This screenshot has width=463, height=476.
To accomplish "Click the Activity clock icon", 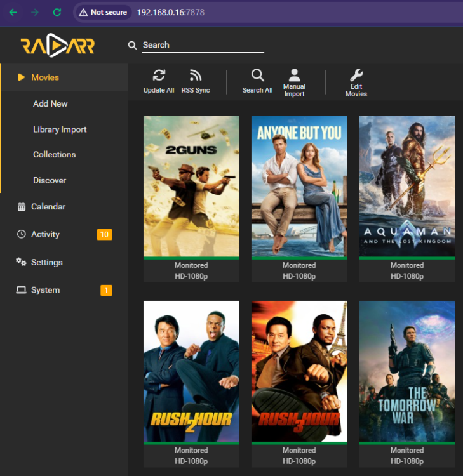I will tap(21, 234).
